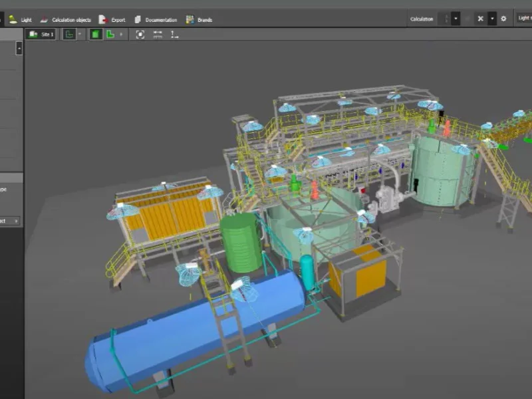Click the Light s… button at top right
The height and width of the screenshot is (399, 532).
point(524,19)
